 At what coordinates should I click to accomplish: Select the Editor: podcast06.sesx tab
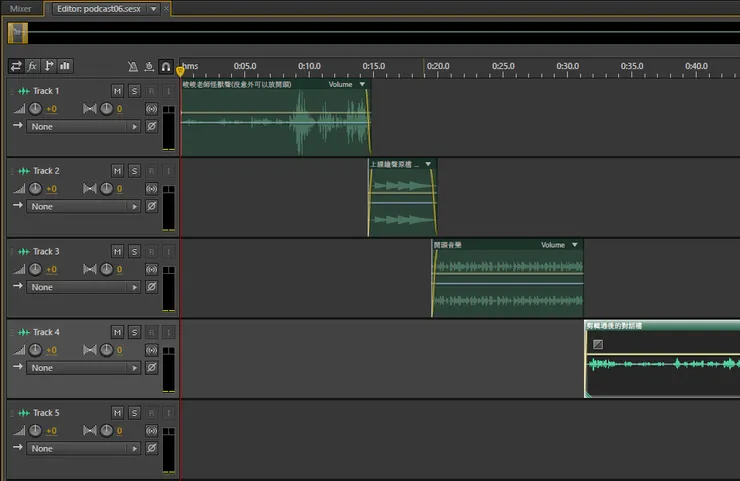(99, 8)
